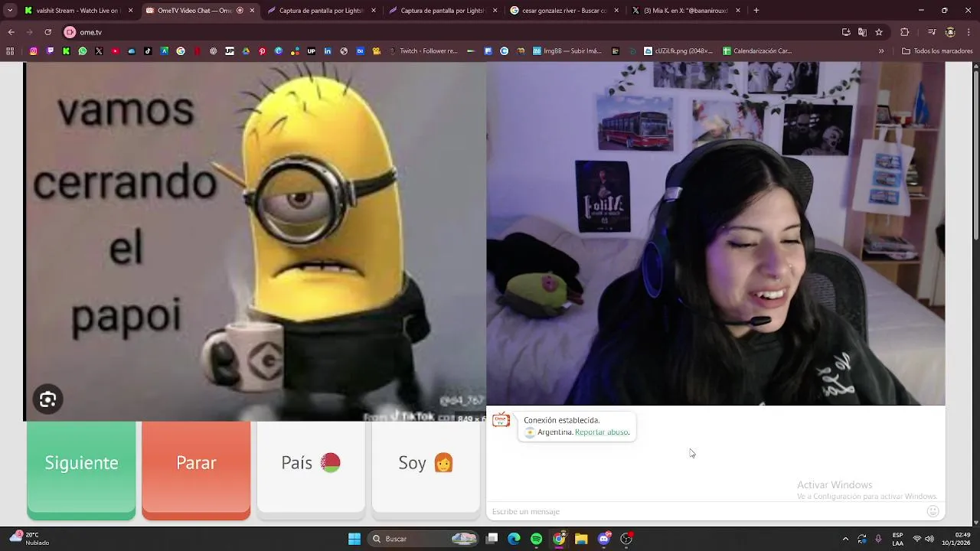Switch to the valshit Stream Kick tab
The width and height of the screenshot is (980, 551).
coord(70,11)
